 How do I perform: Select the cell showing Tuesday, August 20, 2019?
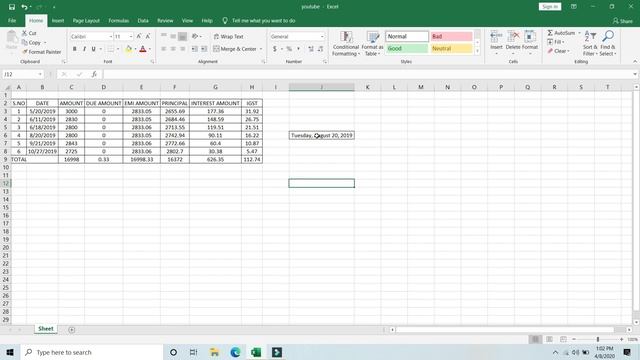tap(322, 135)
